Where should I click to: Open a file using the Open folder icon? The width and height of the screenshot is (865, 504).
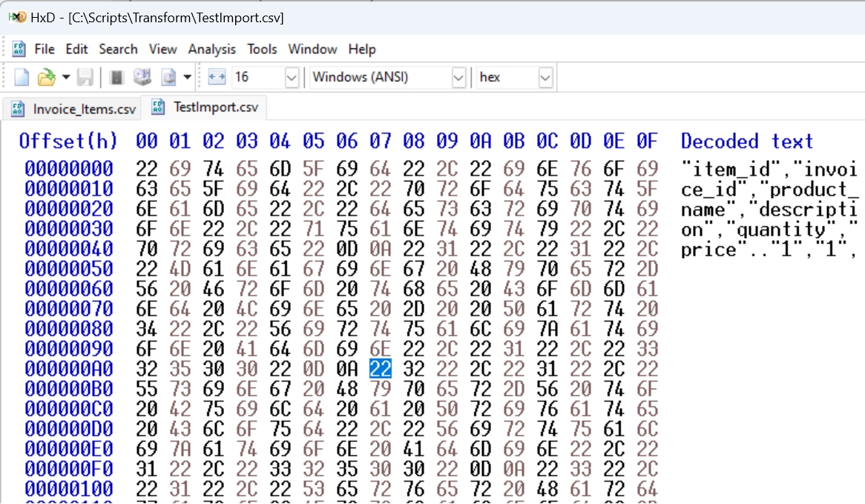46,76
